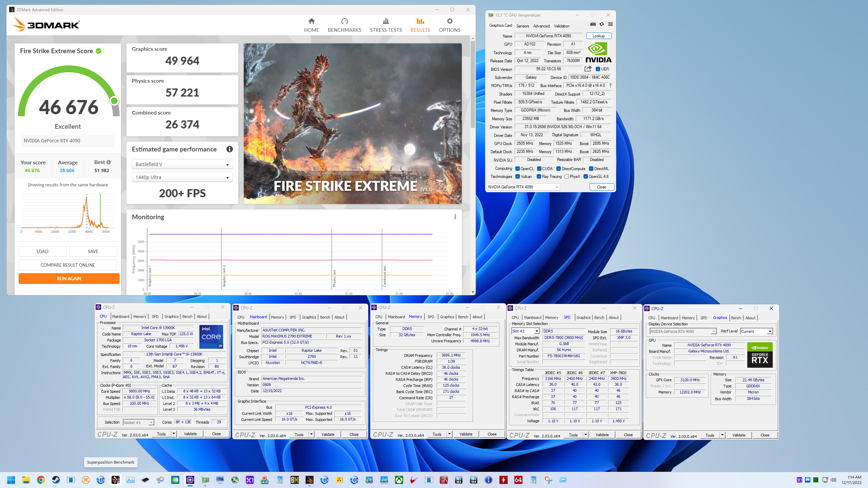Open the 1440p Ultra resolution dropdown
The image size is (868, 488).
pyautogui.click(x=182, y=177)
